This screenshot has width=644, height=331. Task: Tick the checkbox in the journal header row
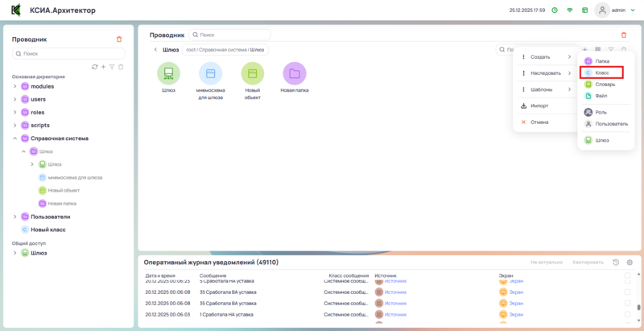(x=628, y=275)
